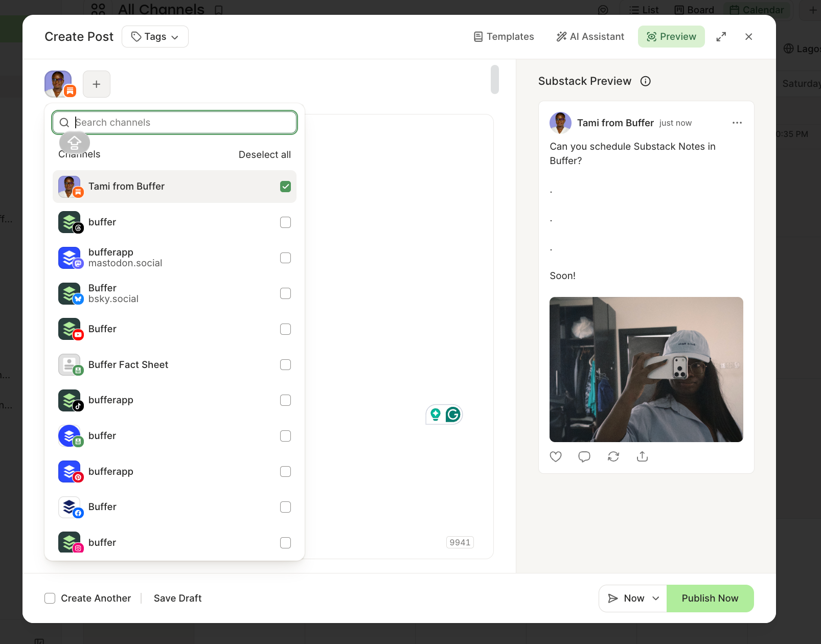Switch to Board view in background
Image resolution: width=821 pixels, height=644 pixels.
click(694, 10)
